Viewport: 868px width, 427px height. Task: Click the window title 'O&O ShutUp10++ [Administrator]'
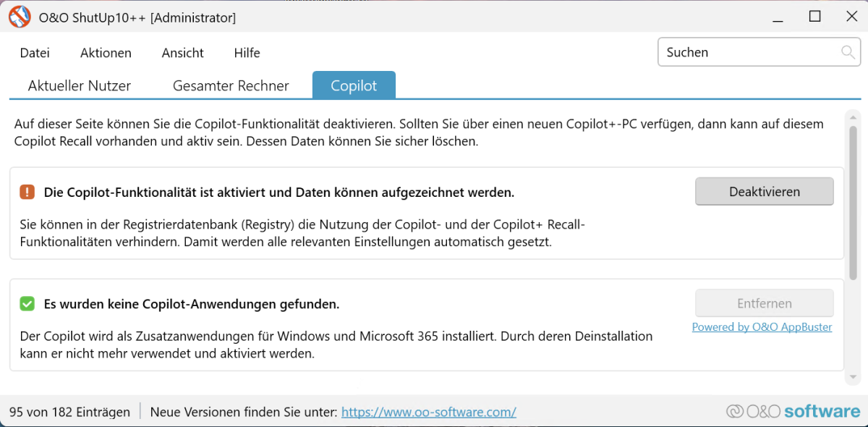coord(137,17)
